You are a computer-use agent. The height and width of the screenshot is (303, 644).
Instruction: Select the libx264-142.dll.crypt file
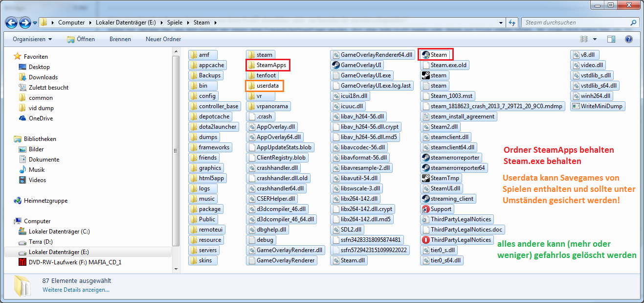(362, 209)
